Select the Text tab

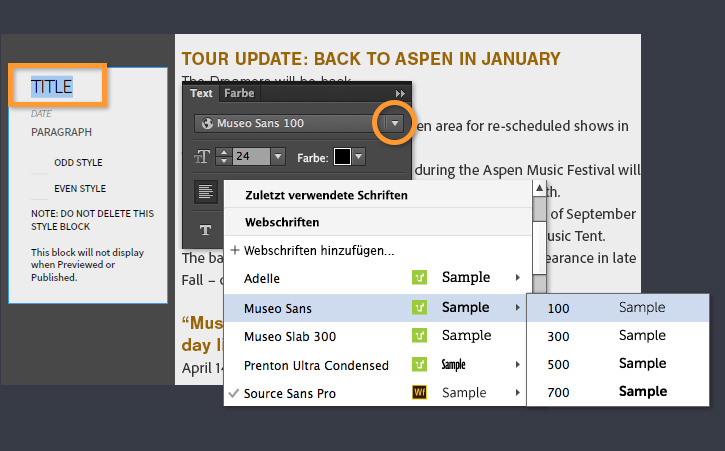click(x=202, y=93)
